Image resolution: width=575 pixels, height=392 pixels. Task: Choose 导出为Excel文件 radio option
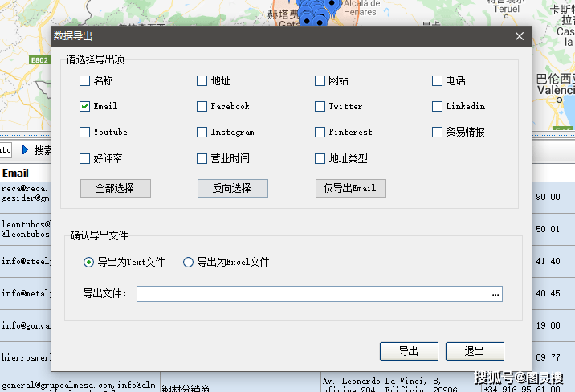(x=189, y=262)
